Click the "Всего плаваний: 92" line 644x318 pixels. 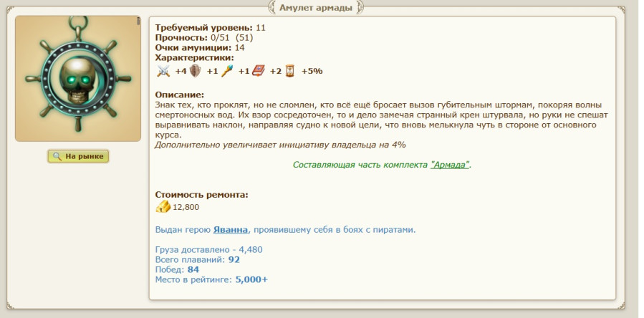(198, 260)
